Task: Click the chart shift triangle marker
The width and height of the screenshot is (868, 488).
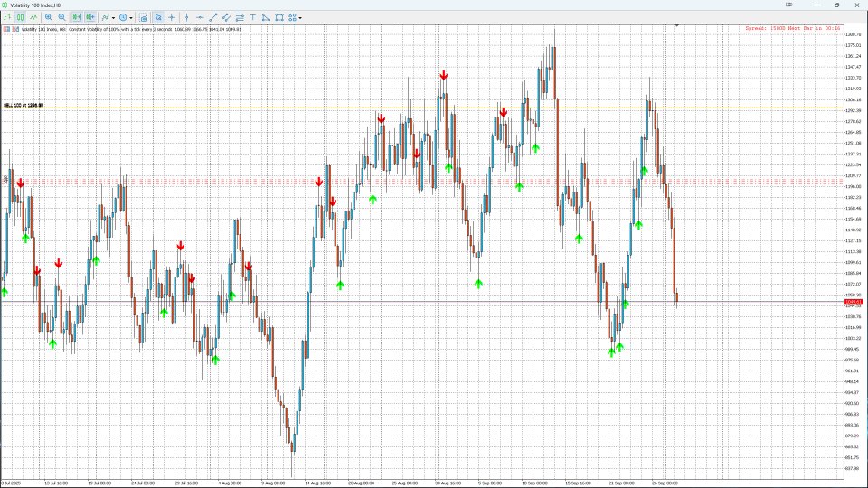Action: 676,25
